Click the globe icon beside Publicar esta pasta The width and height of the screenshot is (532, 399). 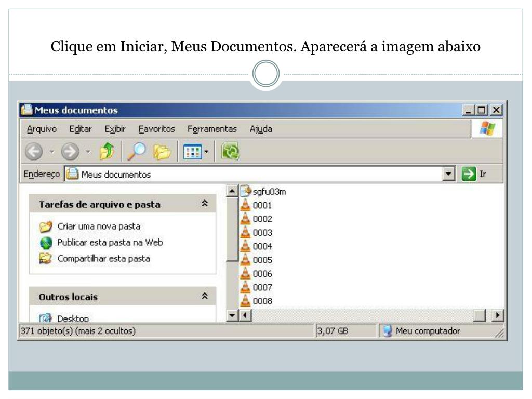46,243
